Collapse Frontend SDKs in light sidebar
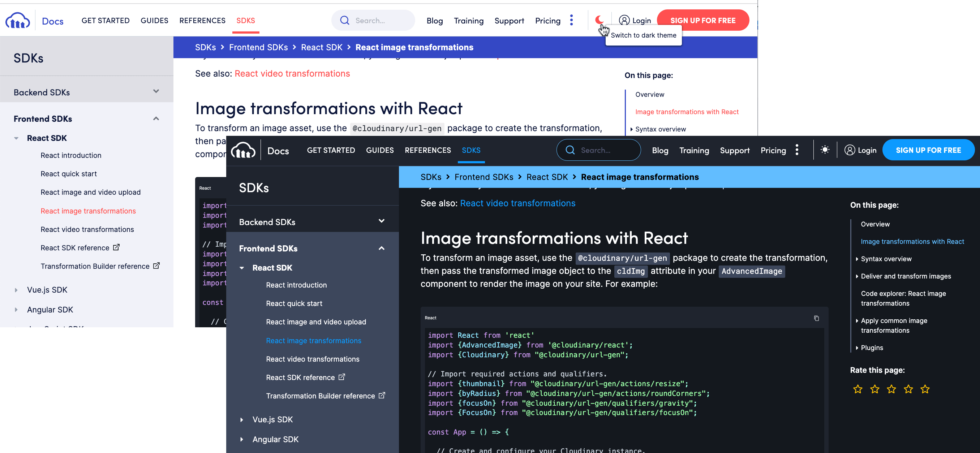 [x=156, y=119]
